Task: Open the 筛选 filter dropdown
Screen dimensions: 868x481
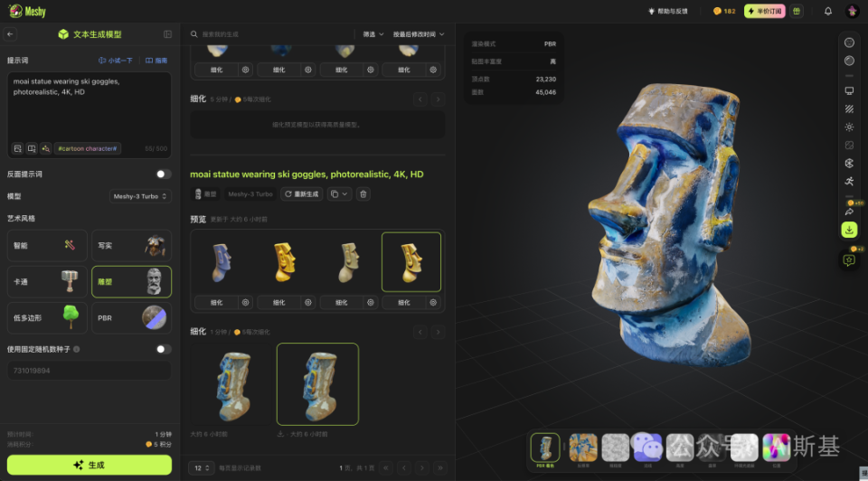Action: 373,34
